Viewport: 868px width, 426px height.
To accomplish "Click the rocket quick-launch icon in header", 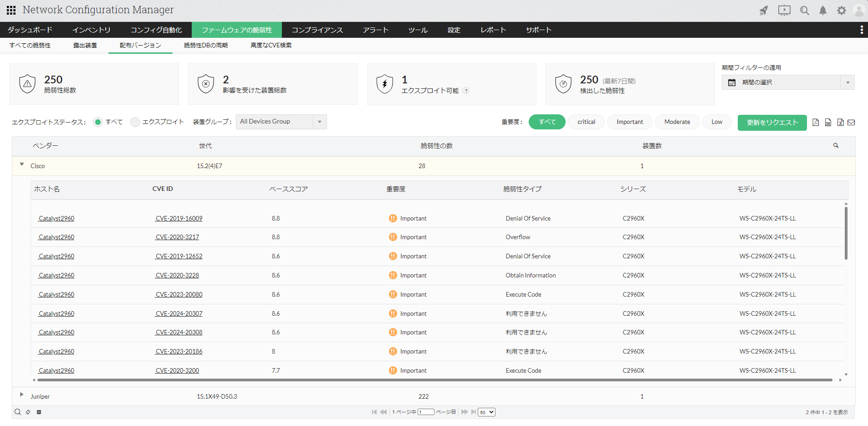I will 764,10.
